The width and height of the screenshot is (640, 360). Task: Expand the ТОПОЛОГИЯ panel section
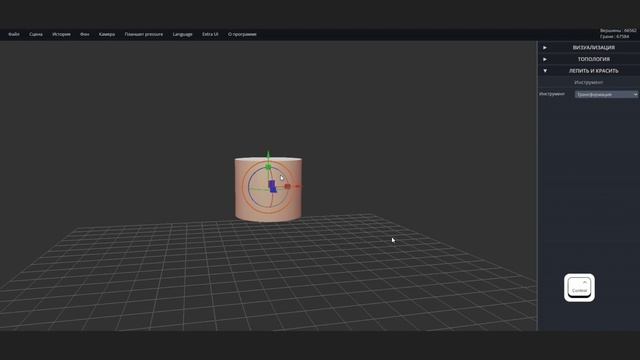(589, 59)
